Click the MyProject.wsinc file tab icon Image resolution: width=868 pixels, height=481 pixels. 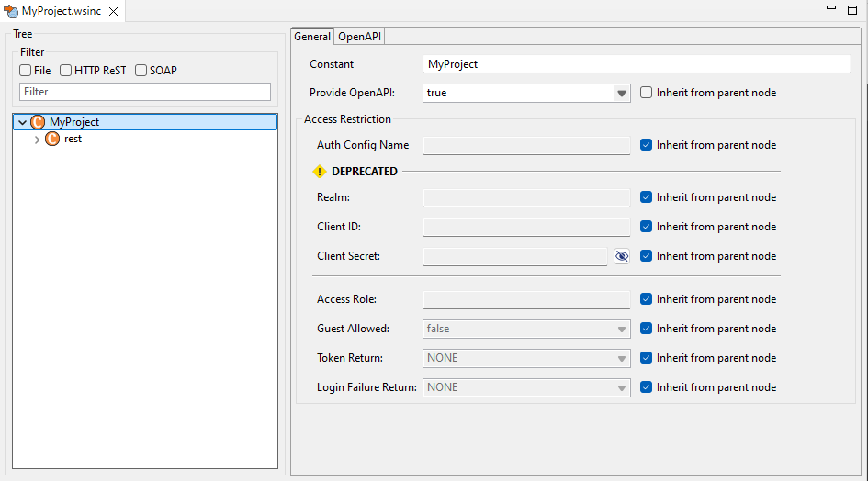[11, 9]
